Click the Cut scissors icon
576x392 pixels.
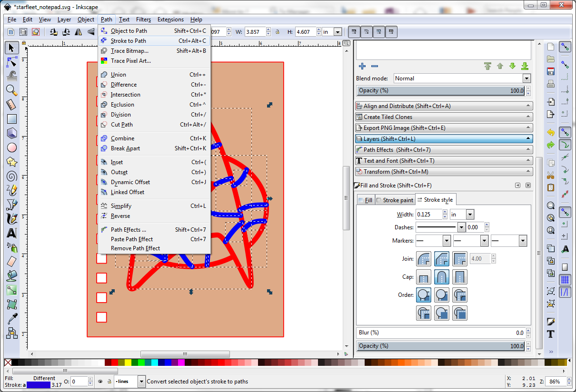(x=551, y=175)
